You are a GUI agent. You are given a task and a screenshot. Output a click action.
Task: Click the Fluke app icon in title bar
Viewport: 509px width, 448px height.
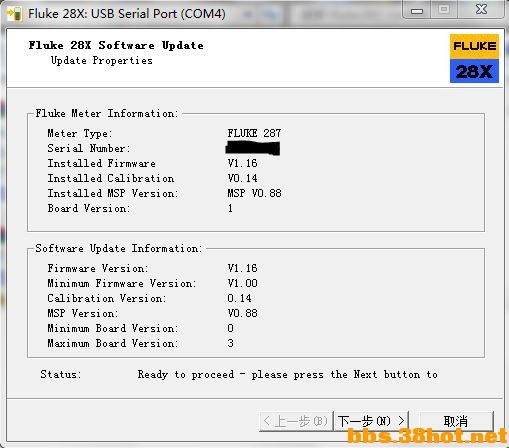pos(14,14)
